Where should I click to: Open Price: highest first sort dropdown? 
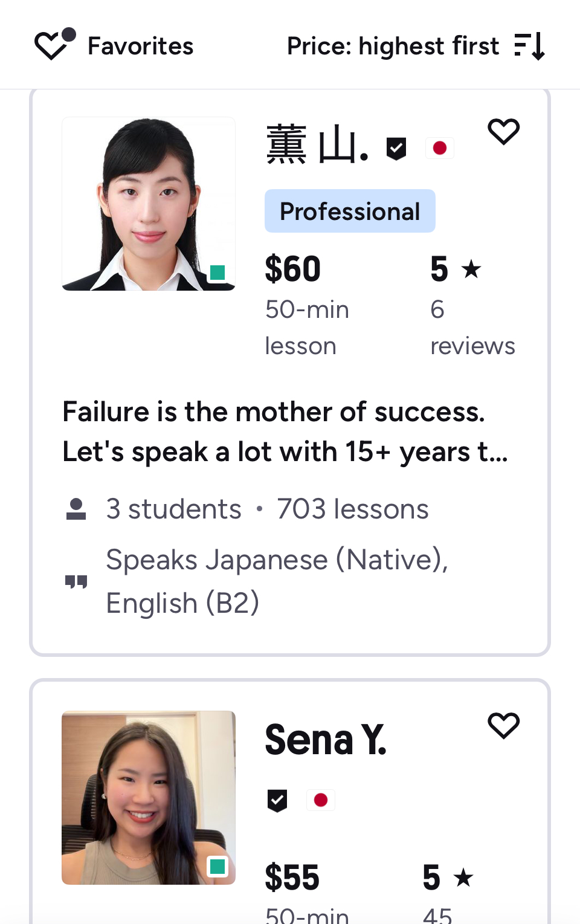[393, 47]
